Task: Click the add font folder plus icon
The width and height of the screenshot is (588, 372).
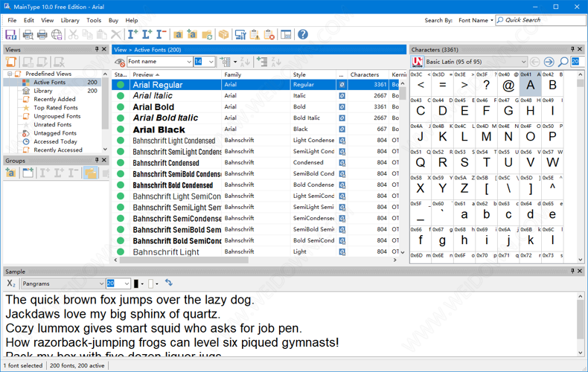Action: 192,34
